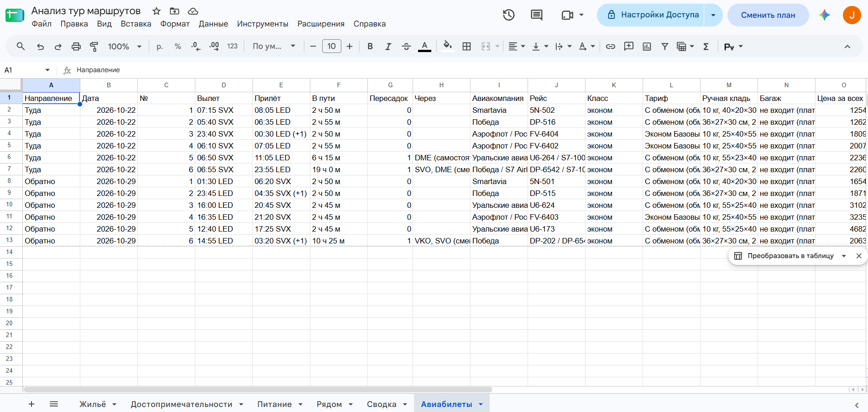
Task: Click Преобразовать в таблицу button
Action: coord(784,256)
